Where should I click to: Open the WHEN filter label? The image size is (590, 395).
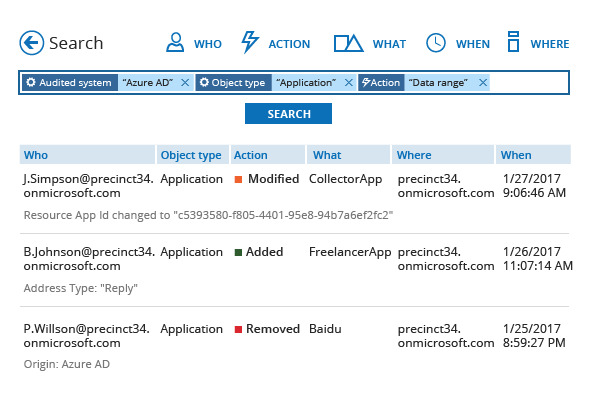point(473,44)
